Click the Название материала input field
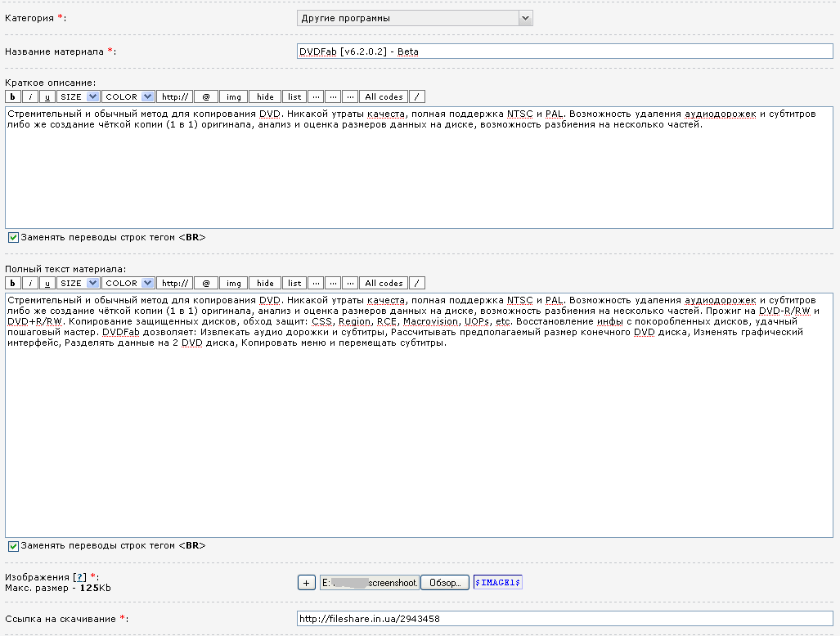The image size is (840, 636). pos(564,52)
